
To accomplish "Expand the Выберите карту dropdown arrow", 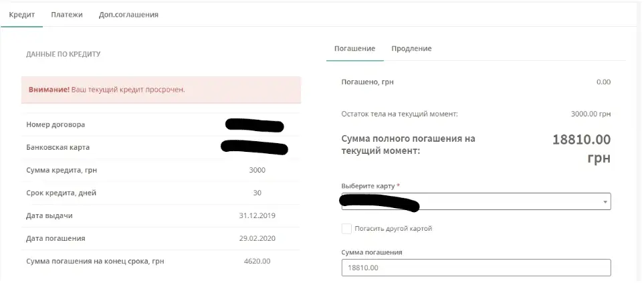I will click(605, 201).
